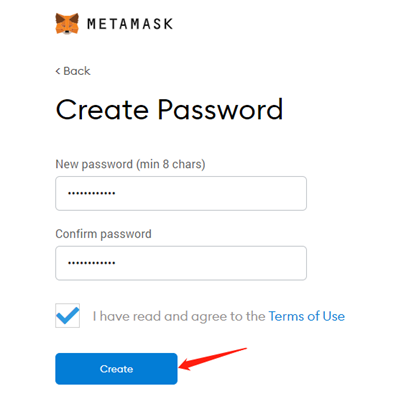Click the METAMASK wordmark text
Viewport: 419px width, 399px height.
click(x=130, y=24)
